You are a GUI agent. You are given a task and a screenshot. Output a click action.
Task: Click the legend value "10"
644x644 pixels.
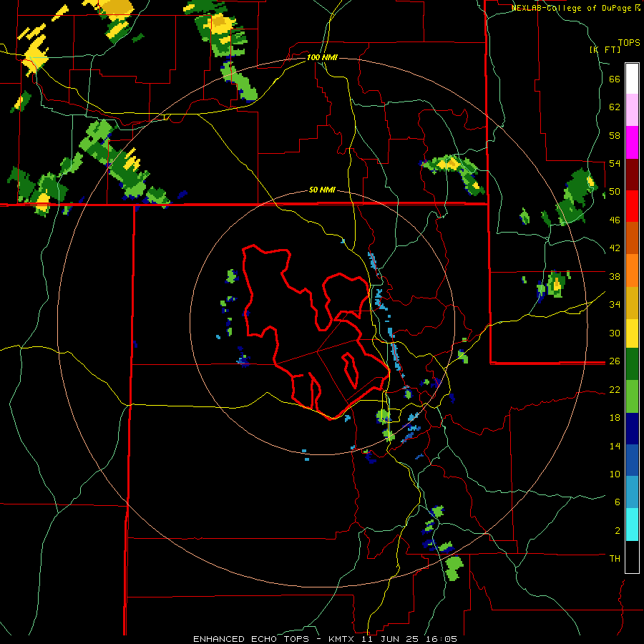click(x=615, y=474)
